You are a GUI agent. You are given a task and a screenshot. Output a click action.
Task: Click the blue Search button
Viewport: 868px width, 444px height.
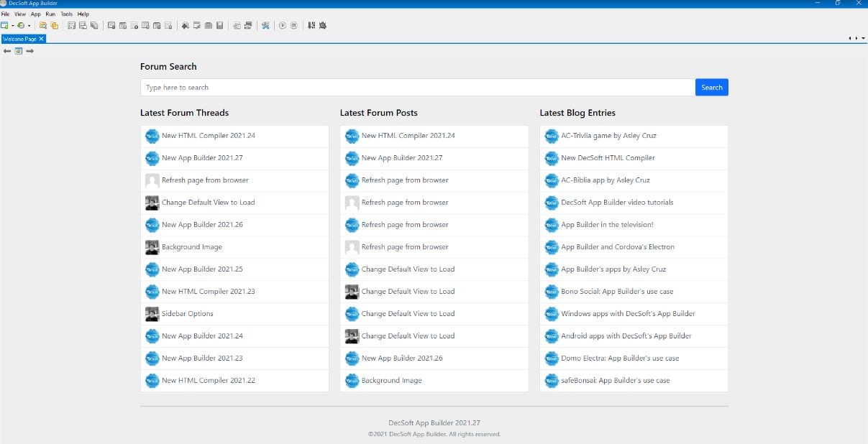point(712,88)
